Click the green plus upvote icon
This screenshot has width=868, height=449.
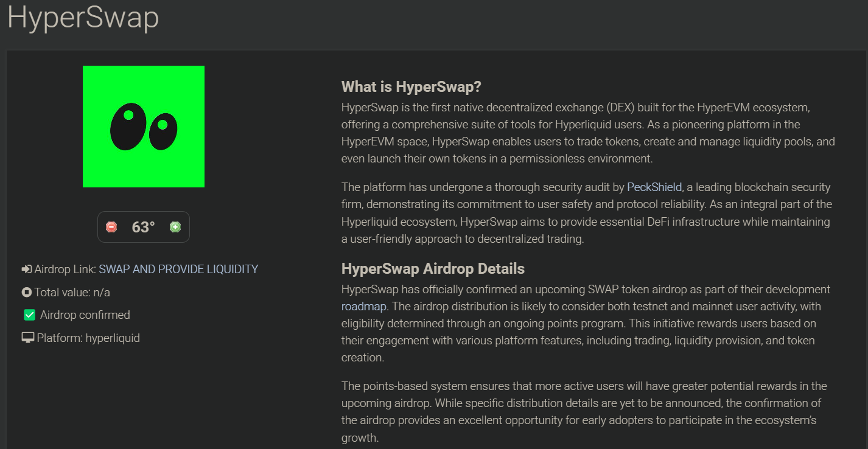[x=175, y=227]
